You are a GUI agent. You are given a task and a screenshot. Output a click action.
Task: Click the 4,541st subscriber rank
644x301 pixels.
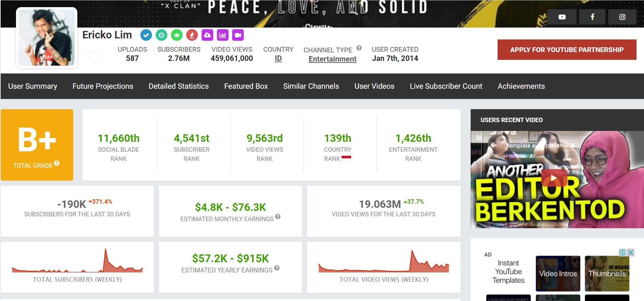tap(192, 138)
